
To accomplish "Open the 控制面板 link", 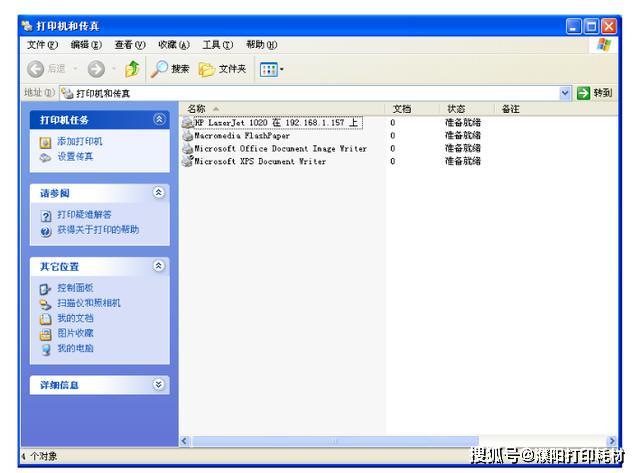I will coord(75,288).
